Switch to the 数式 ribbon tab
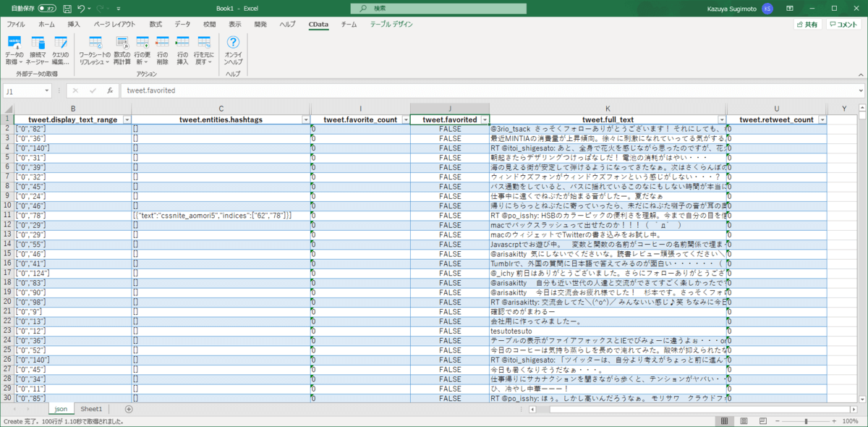The height and width of the screenshot is (427, 868). pos(156,24)
